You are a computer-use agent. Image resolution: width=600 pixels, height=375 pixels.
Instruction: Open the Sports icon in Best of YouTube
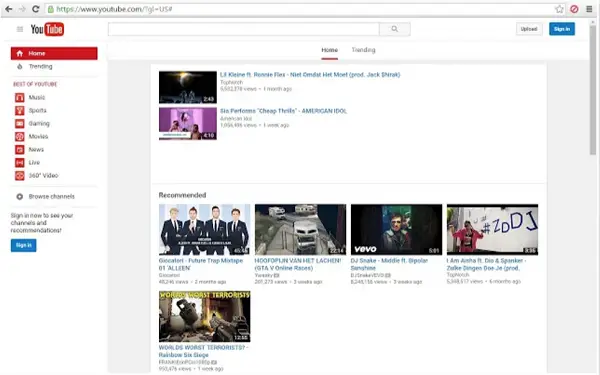(x=20, y=111)
